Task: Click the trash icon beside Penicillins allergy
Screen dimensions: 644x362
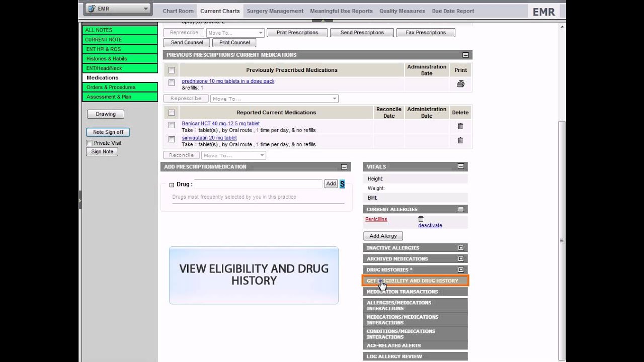Action: tap(421, 219)
